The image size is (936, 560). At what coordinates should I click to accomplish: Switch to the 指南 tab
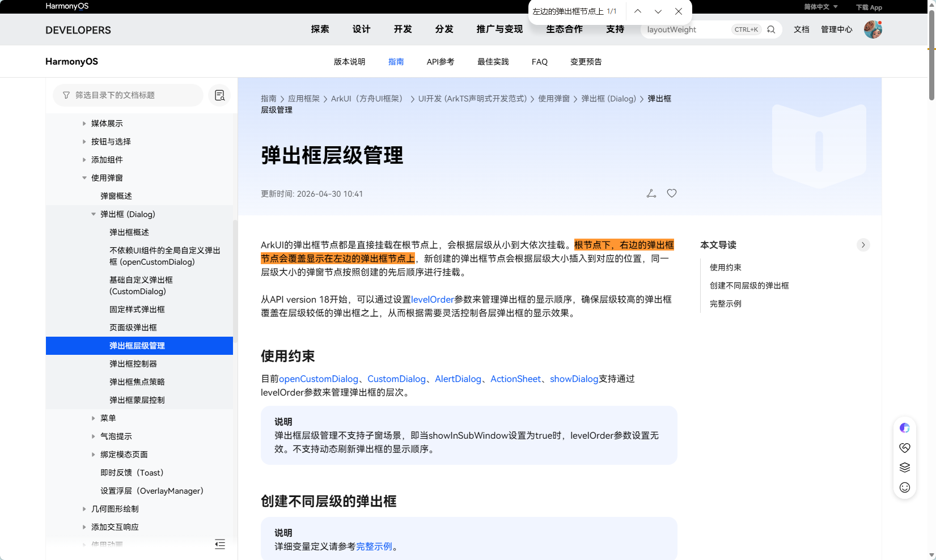396,62
